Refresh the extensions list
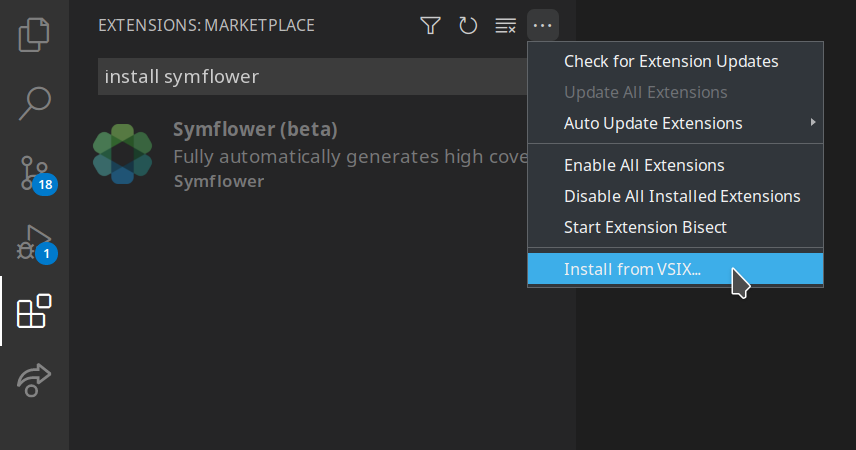 click(x=468, y=26)
